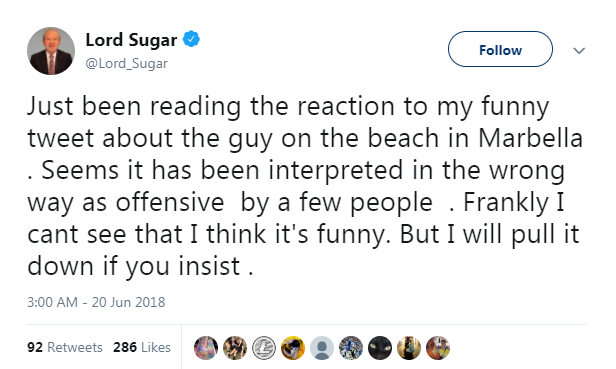Select the bumblebee liker avatar
Screen dimensions: 616x369
(x=293, y=348)
